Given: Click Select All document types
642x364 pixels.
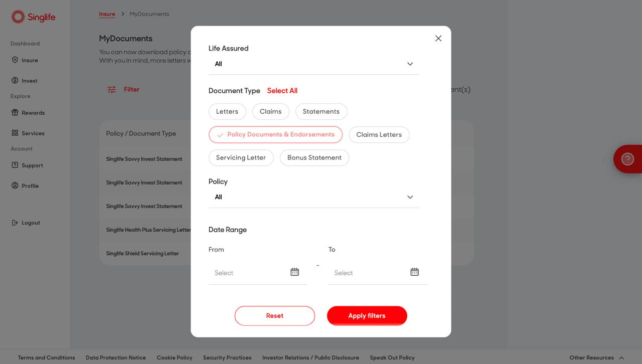Looking at the screenshot, I should [x=282, y=91].
